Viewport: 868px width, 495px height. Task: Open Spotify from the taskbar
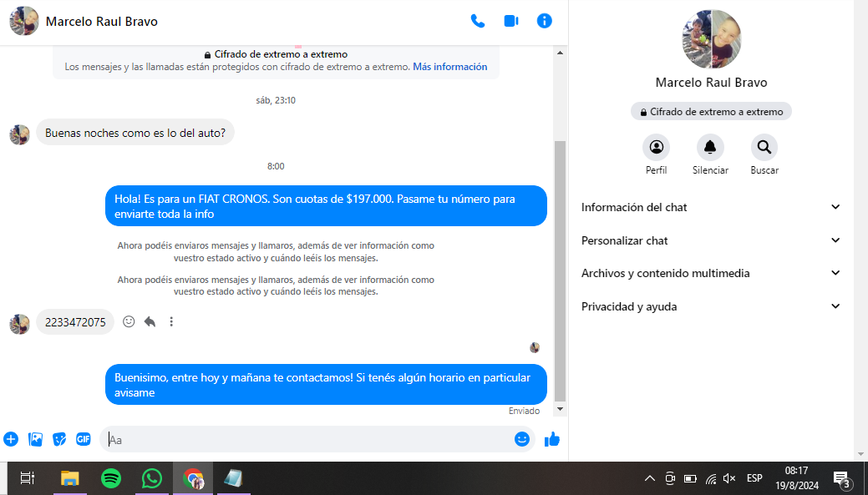pos(111,477)
